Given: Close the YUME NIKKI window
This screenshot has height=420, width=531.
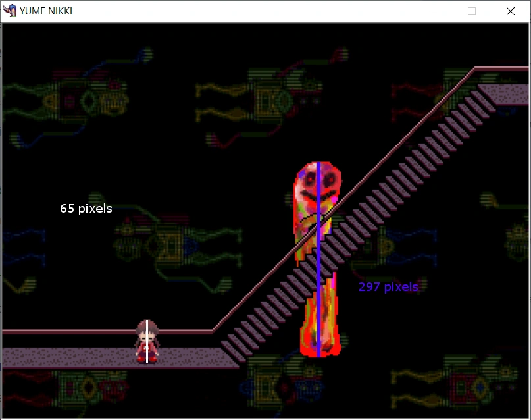Looking at the screenshot, I should pos(511,11).
